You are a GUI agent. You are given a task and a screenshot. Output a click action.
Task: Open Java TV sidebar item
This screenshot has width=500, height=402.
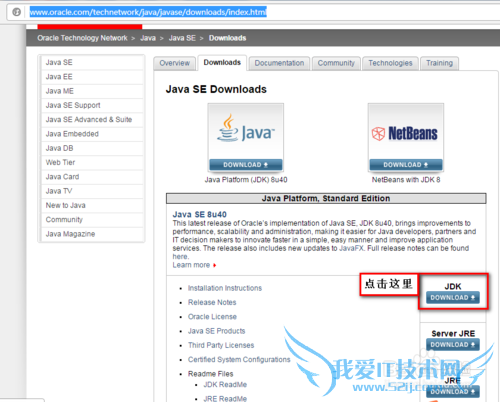coord(92,191)
